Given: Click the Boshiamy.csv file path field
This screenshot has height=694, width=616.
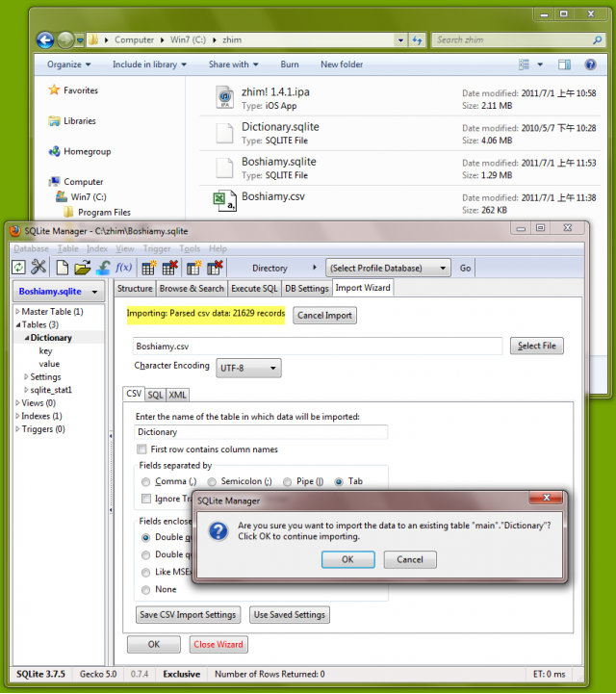Looking at the screenshot, I should click(x=318, y=347).
